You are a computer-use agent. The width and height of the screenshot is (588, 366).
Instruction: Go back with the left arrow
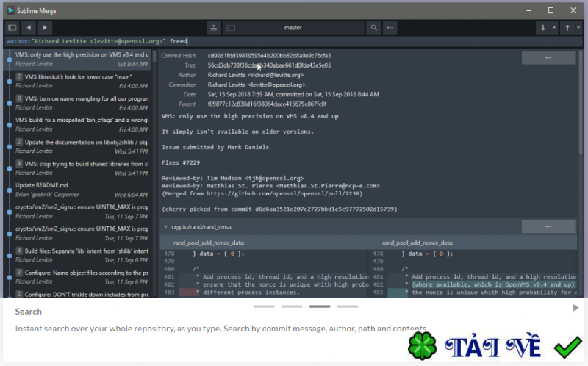29,28
